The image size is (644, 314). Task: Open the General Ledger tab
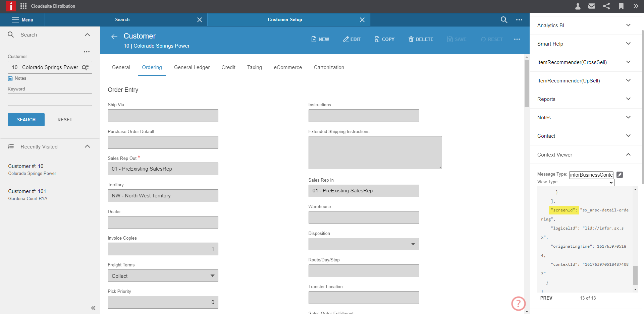point(192,67)
